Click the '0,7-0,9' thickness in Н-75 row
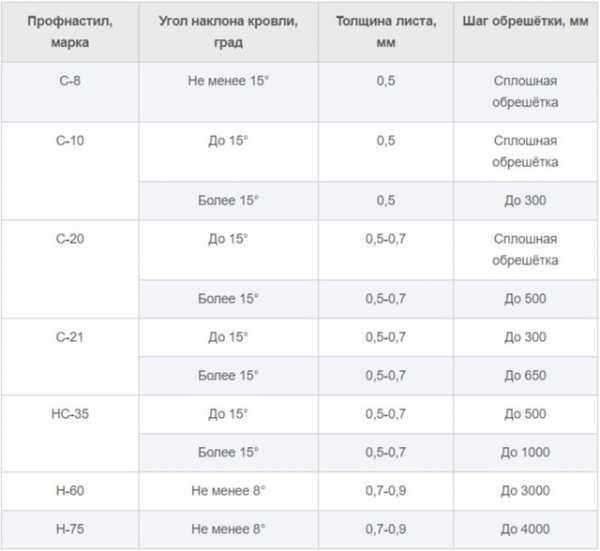This screenshot has height=551, width=600. click(385, 529)
